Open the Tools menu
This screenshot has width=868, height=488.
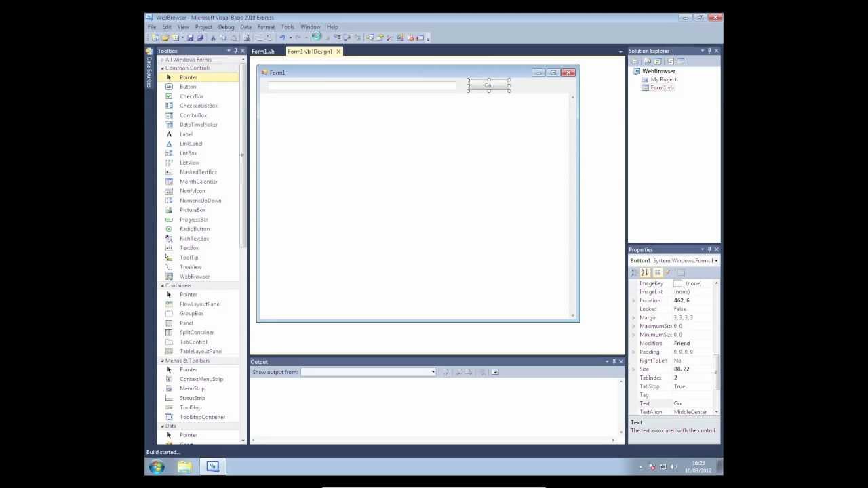tap(288, 27)
